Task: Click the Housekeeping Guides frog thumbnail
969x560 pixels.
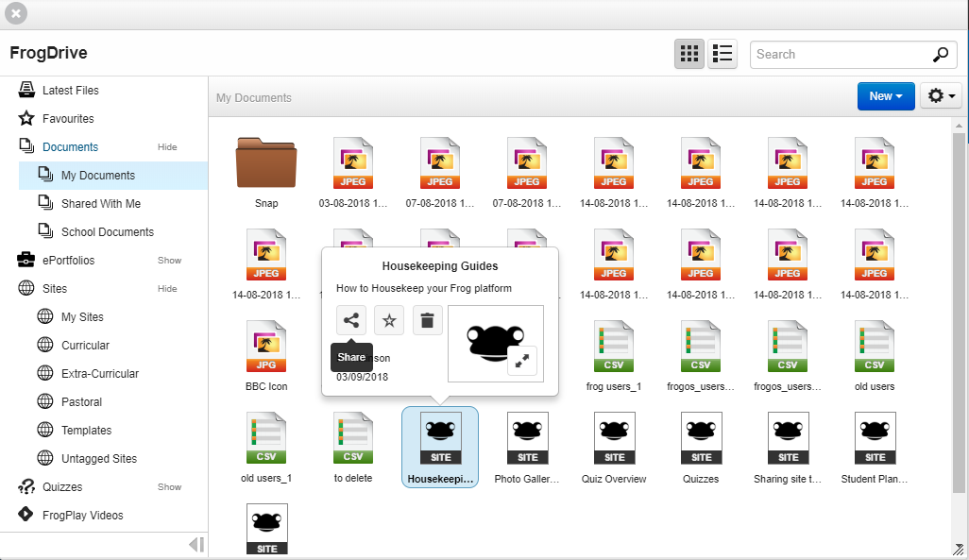Action: coord(496,343)
